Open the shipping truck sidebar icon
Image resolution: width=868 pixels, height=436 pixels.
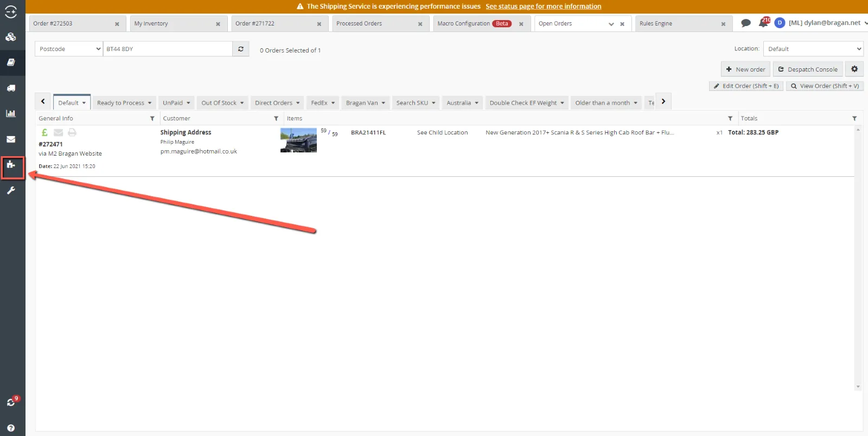[x=11, y=88]
